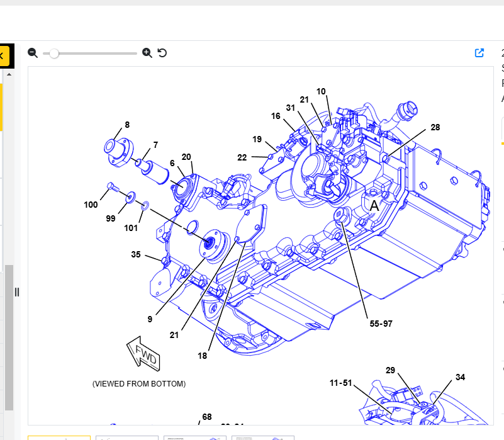
Task: Click callout number 28 on diagram
Action: pos(435,127)
